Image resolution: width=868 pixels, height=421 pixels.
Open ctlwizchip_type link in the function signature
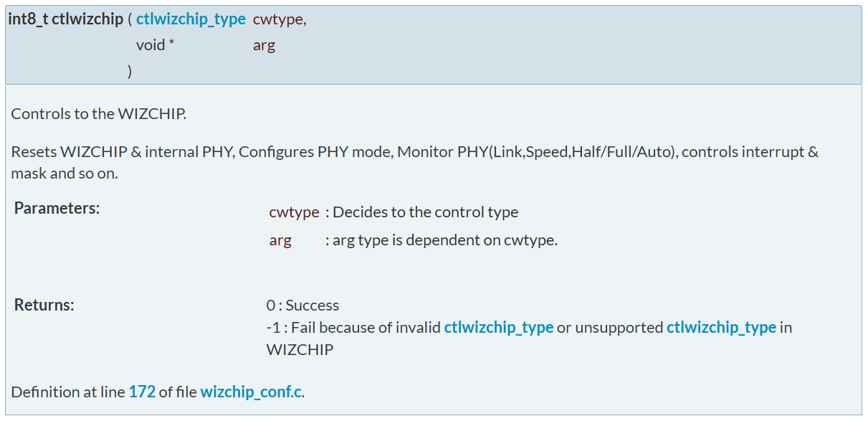point(191,19)
